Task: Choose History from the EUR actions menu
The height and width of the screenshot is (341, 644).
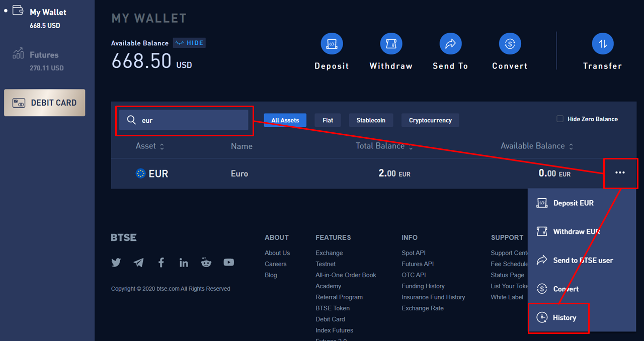Action: click(x=558, y=317)
